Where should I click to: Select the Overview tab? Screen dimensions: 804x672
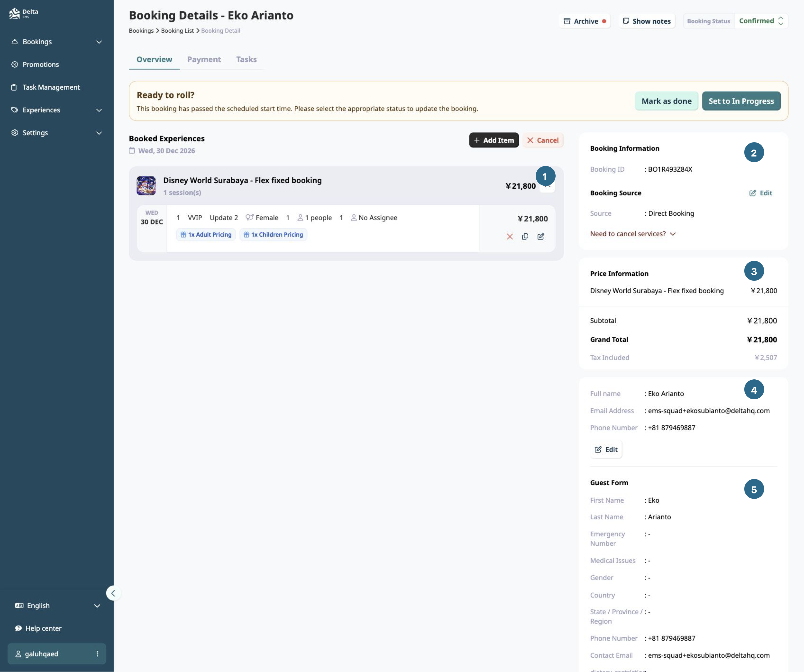click(x=154, y=59)
